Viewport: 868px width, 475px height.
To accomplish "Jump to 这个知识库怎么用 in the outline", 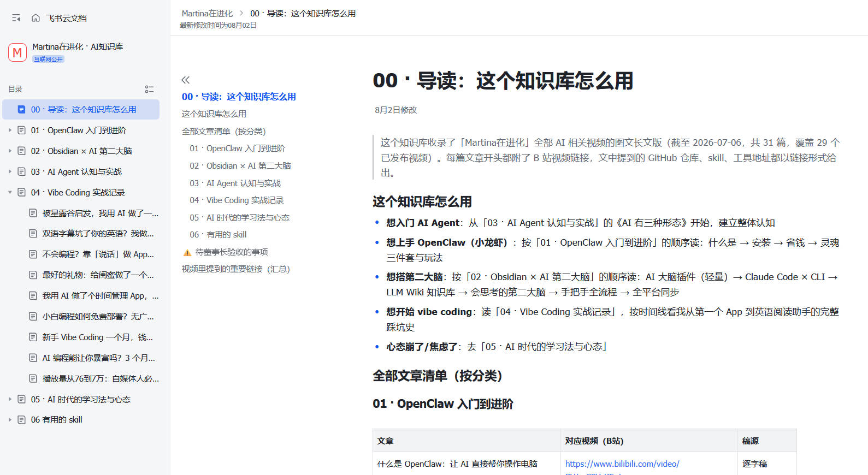I will [214, 114].
